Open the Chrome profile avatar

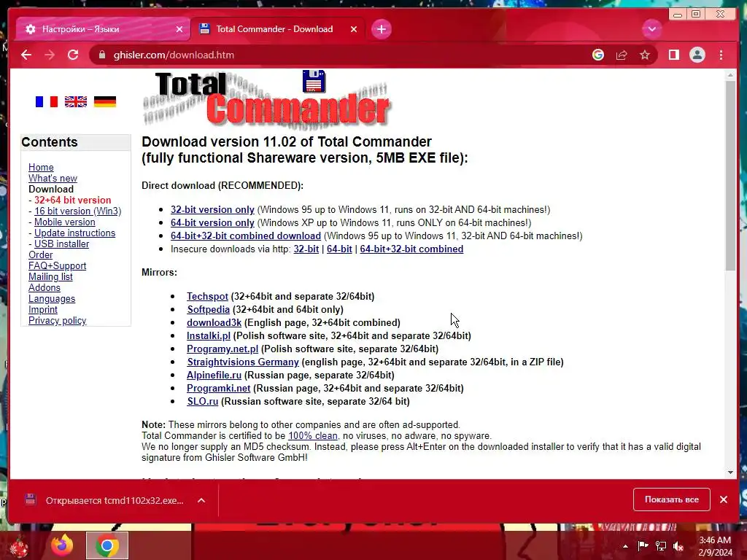pyautogui.click(x=697, y=55)
